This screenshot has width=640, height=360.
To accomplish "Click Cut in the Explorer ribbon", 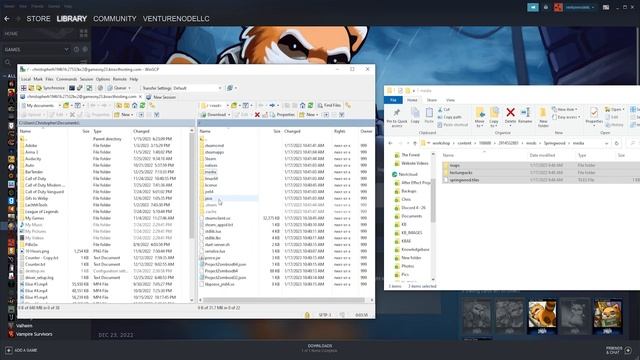I will click(x=444, y=110).
